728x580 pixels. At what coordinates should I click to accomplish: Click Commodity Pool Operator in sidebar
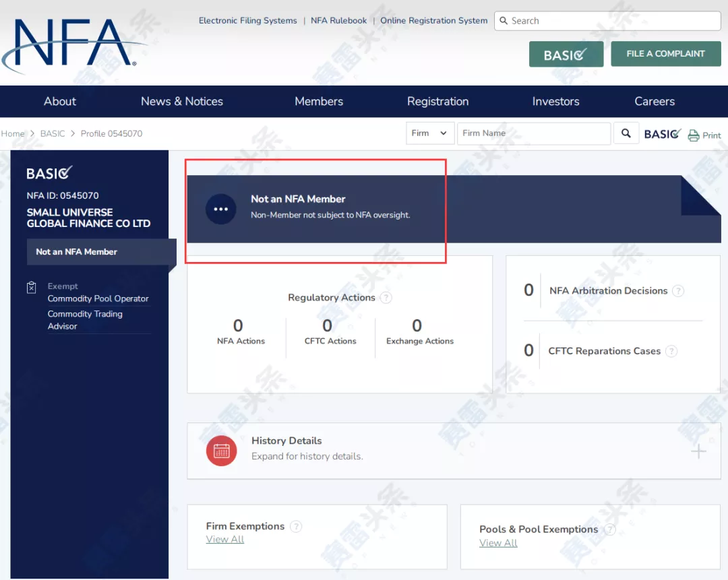point(98,299)
